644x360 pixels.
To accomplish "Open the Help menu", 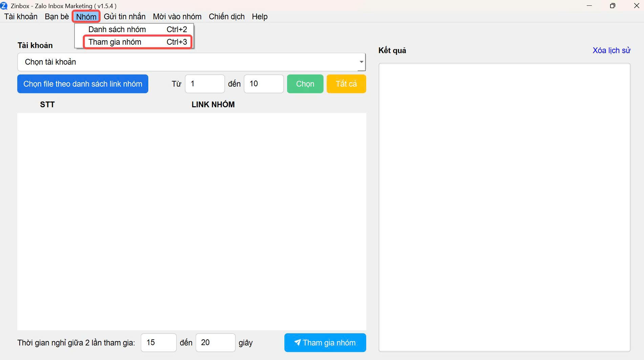I will click(260, 17).
